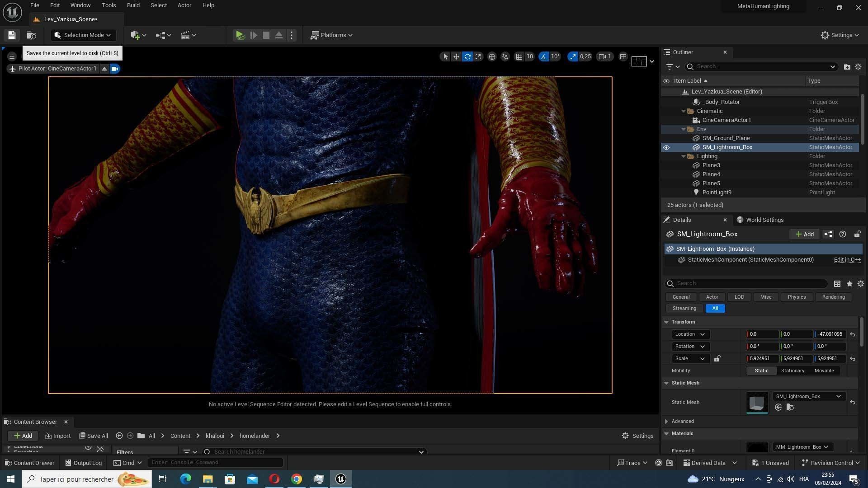Lock the scale ratio icon
The width and height of the screenshot is (868, 488).
pyautogui.click(x=717, y=359)
